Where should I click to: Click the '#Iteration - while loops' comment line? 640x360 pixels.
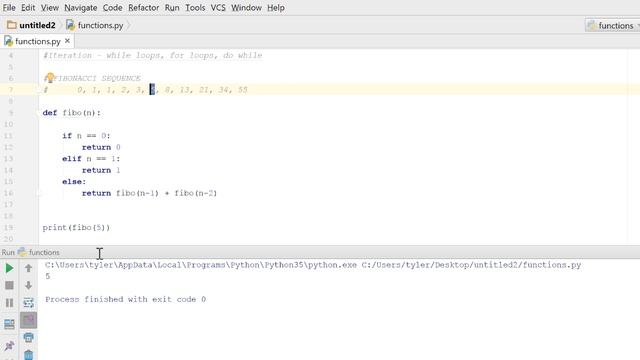pyautogui.click(x=152, y=56)
